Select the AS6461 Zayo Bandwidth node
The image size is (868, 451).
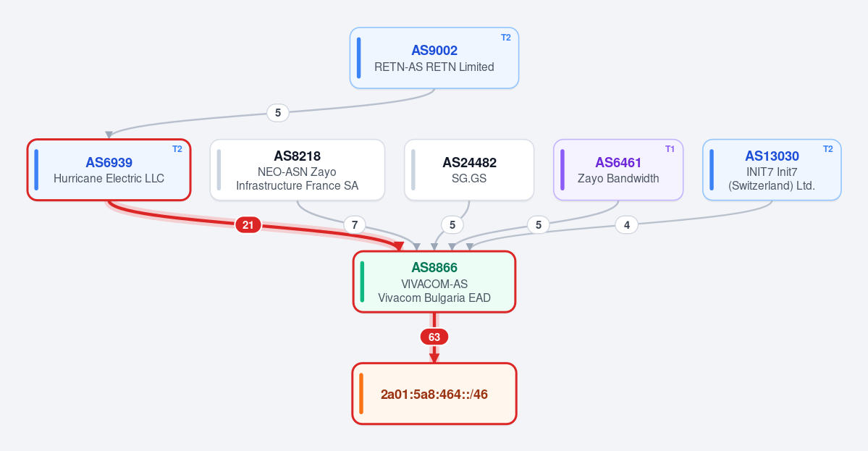click(618, 170)
